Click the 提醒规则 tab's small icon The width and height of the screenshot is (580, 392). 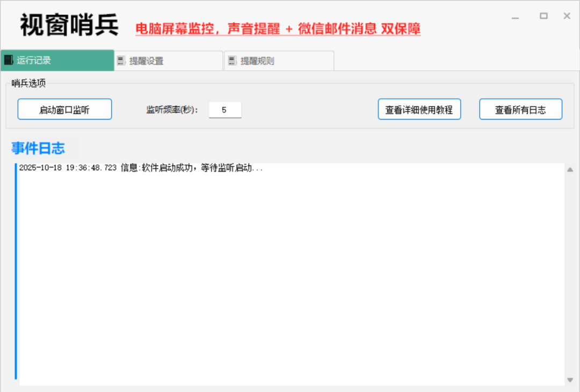click(x=232, y=60)
